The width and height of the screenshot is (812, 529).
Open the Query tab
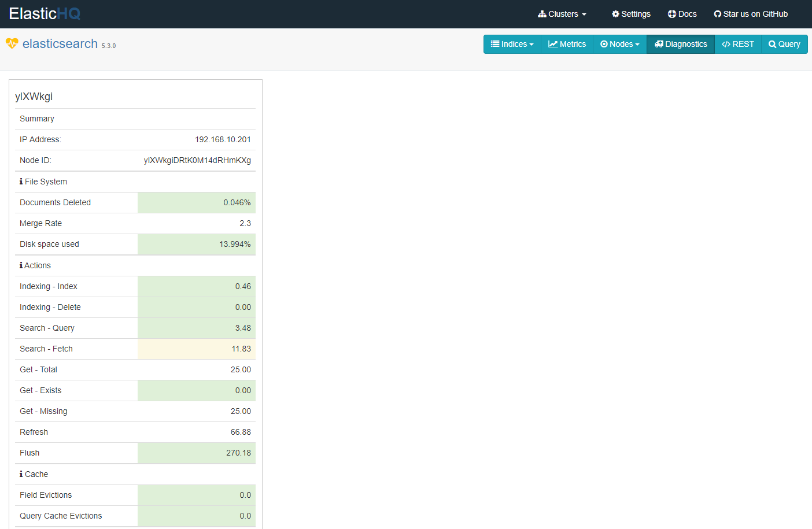(x=784, y=44)
